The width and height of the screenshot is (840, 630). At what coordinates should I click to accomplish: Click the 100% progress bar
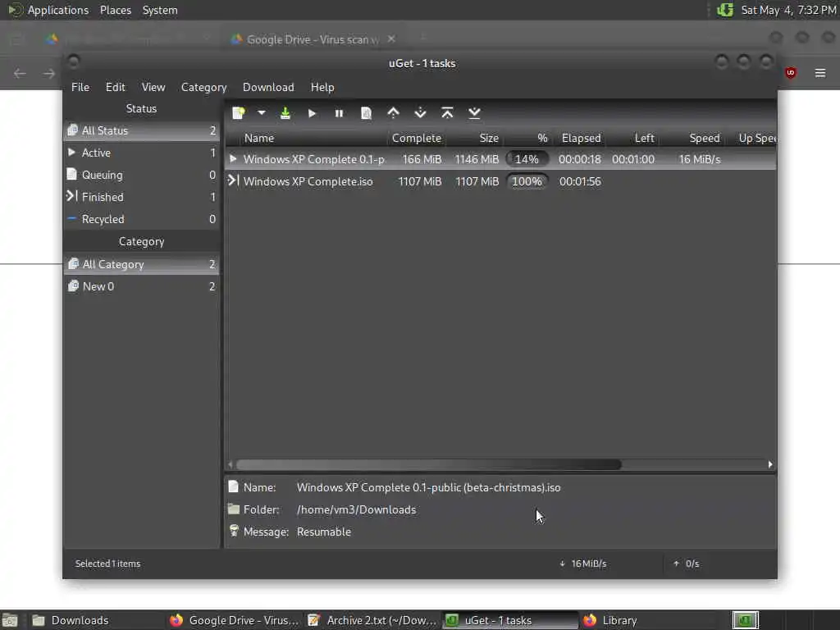tap(527, 181)
